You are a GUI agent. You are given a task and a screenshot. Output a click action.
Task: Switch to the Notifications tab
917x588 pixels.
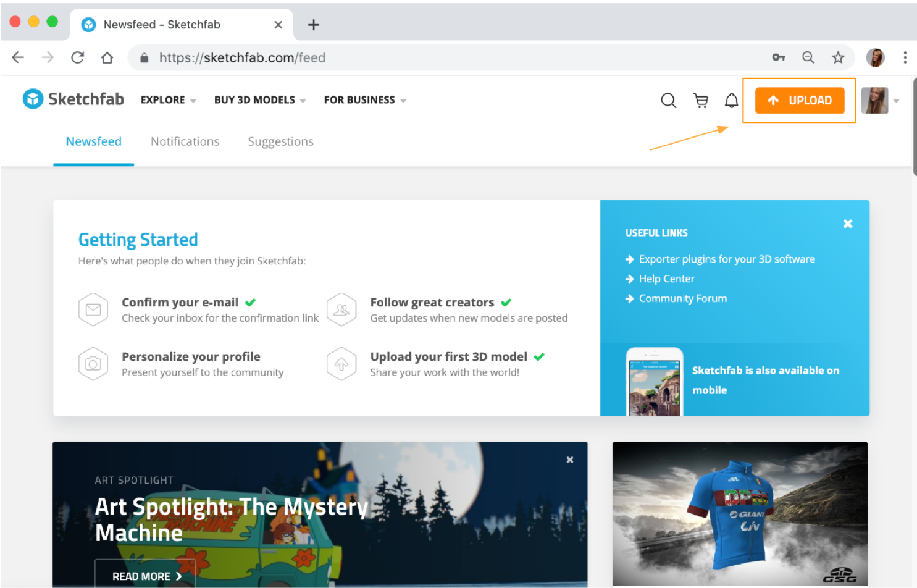185,141
